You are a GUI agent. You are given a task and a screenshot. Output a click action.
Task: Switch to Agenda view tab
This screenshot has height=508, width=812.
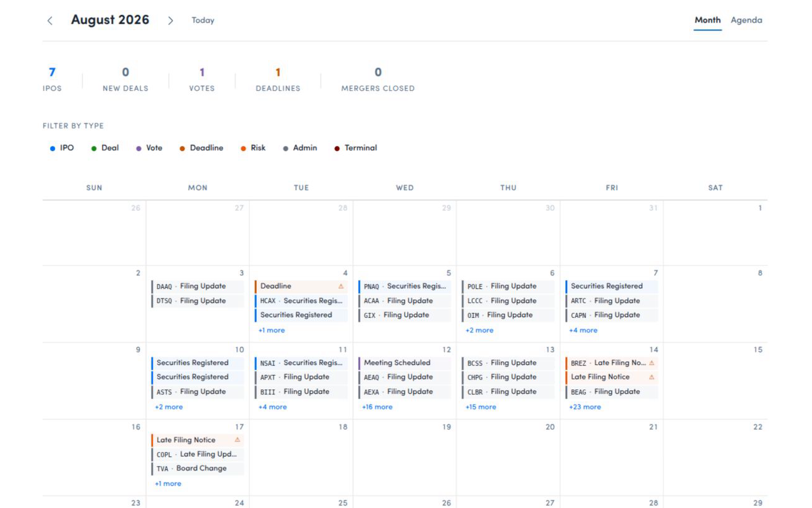click(x=746, y=20)
